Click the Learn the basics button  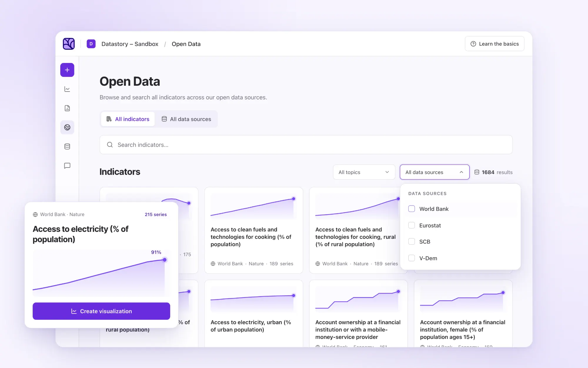point(495,44)
